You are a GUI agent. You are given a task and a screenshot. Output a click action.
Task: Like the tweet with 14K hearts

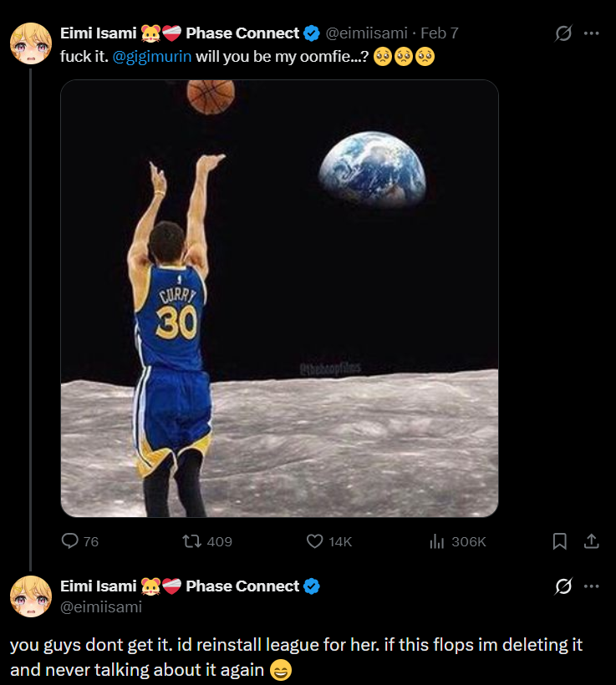tap(314, 541)
